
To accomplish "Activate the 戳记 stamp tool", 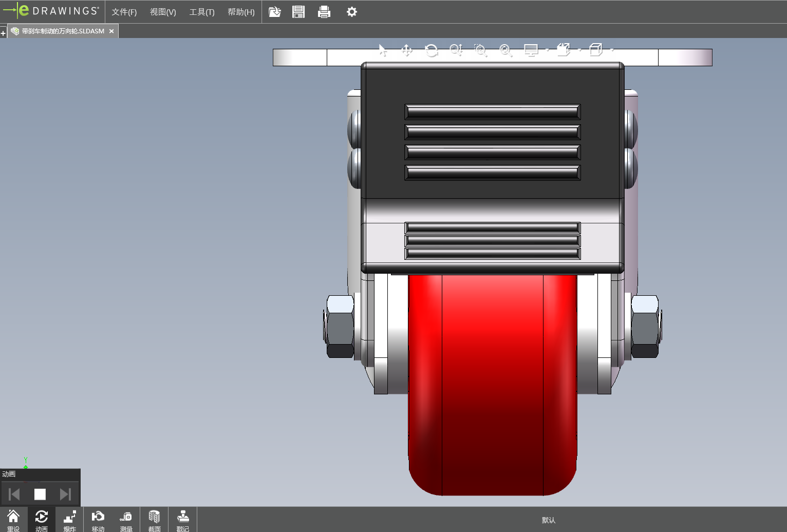I will pos(183,520).
